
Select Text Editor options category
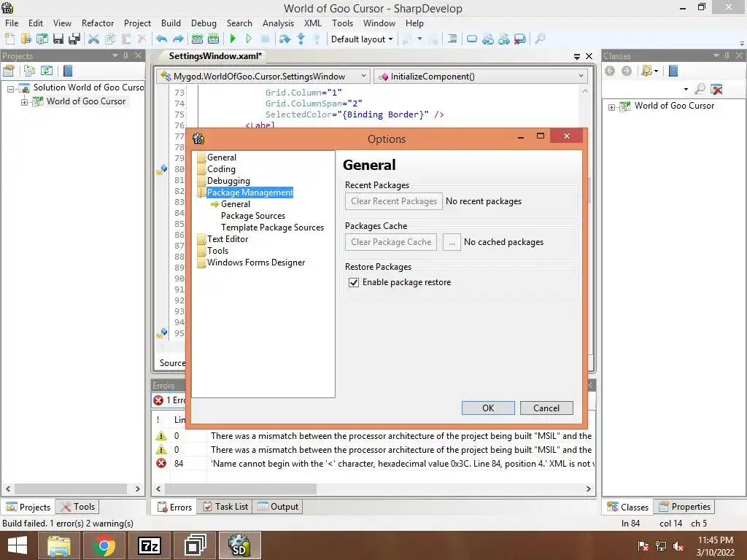(x=228, y=239)
